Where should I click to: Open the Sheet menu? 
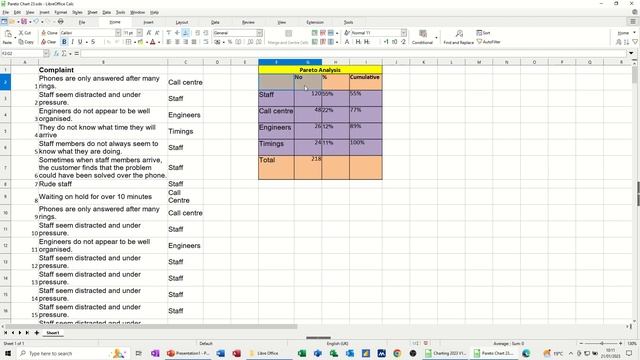93,13
